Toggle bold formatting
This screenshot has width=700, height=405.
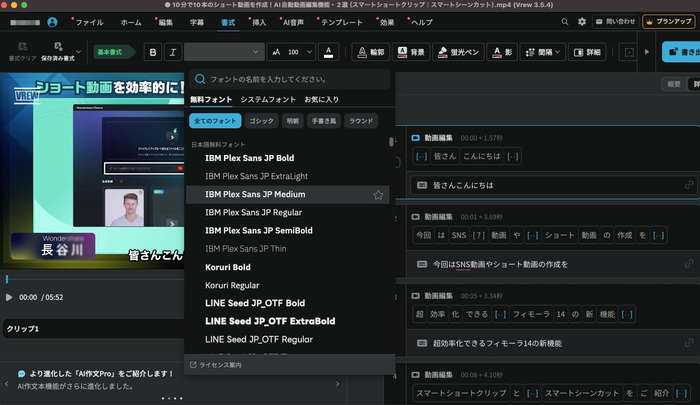pyautogui.click(x=153, y=52)
